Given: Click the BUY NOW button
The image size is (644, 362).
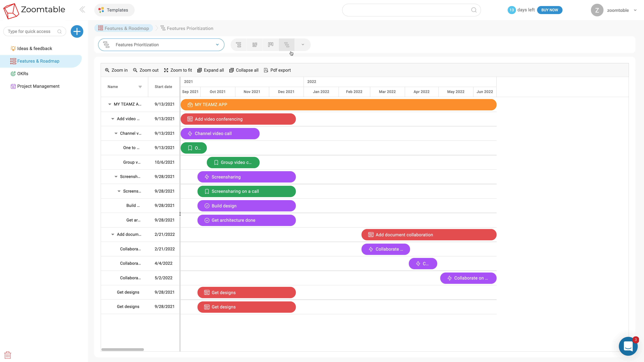Looking at the screenshot, I should (549, 10).
